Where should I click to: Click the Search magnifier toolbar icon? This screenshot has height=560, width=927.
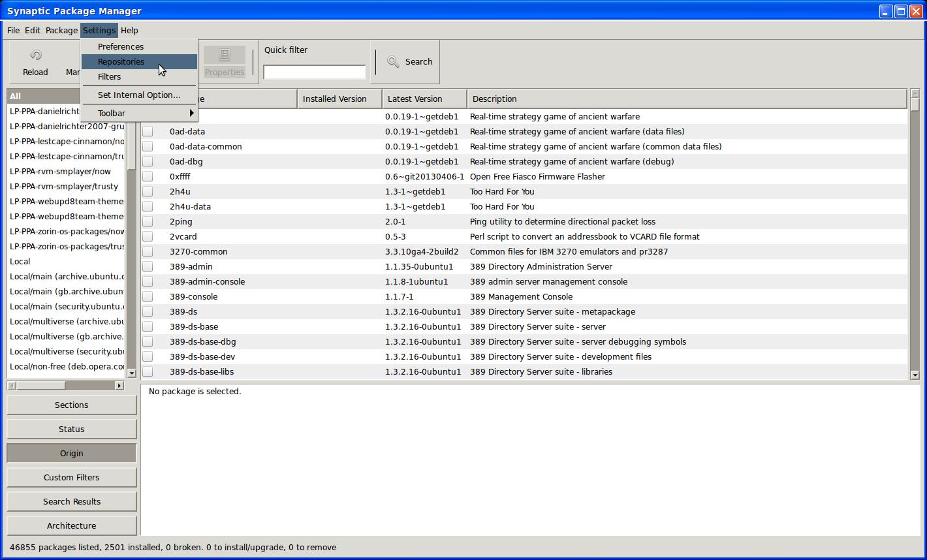click(x=393, y=61)
